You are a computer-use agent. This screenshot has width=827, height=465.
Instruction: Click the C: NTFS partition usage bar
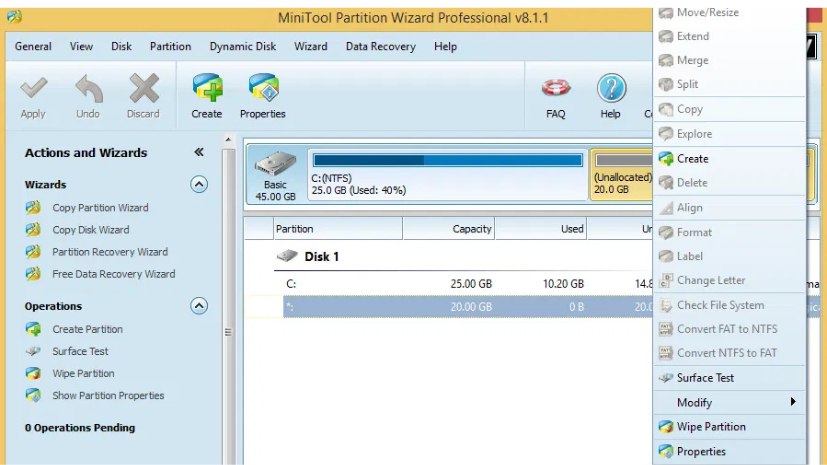pyautogui.click(x=447, y=160)
